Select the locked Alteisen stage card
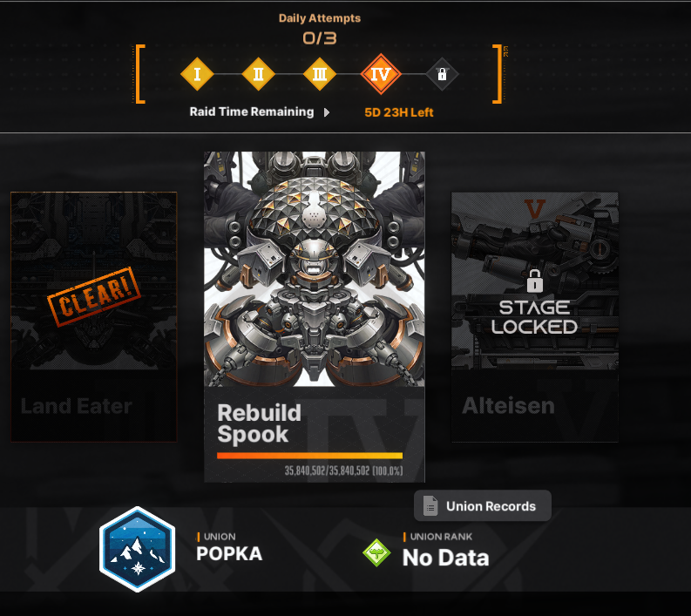 point(535,317)
